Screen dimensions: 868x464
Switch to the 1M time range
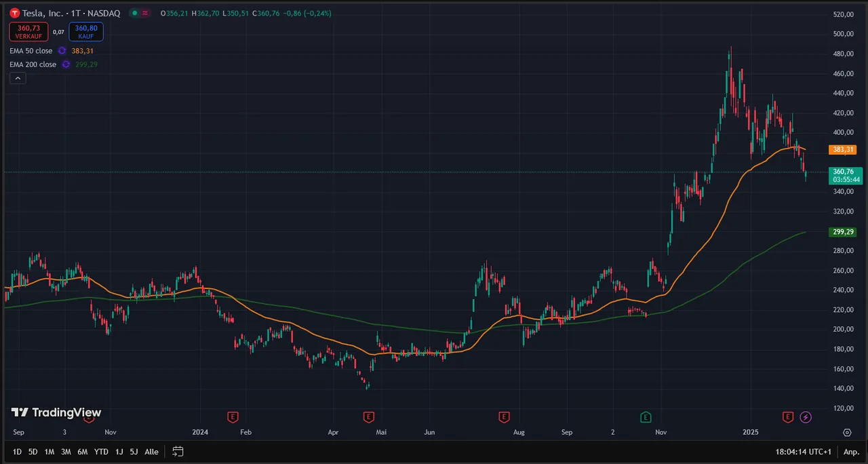(x=50, y=452)
